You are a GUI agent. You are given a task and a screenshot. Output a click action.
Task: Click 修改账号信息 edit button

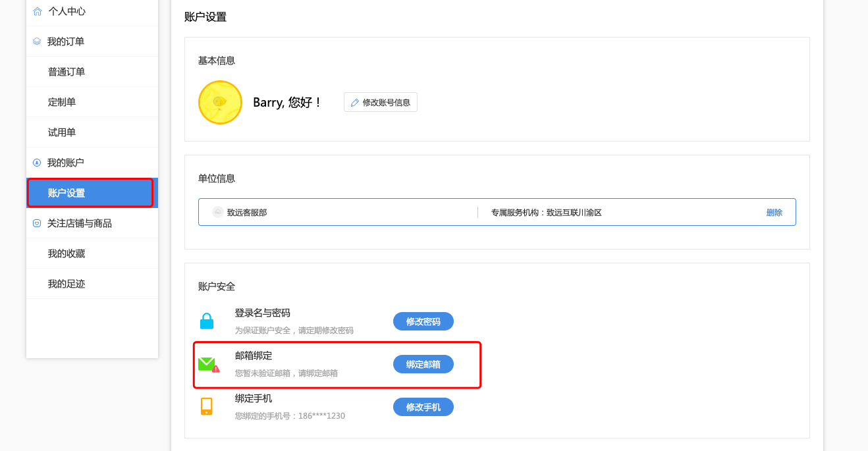(x=381, y=103)
